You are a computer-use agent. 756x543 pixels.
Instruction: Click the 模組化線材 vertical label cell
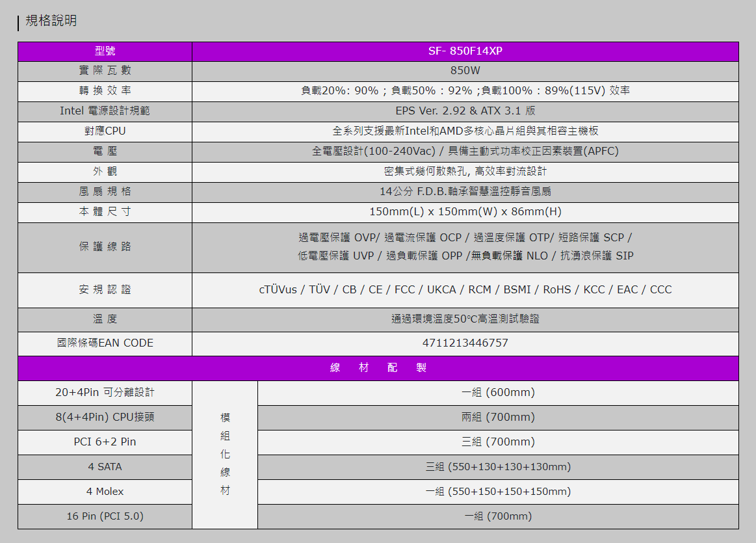(225, 454)
